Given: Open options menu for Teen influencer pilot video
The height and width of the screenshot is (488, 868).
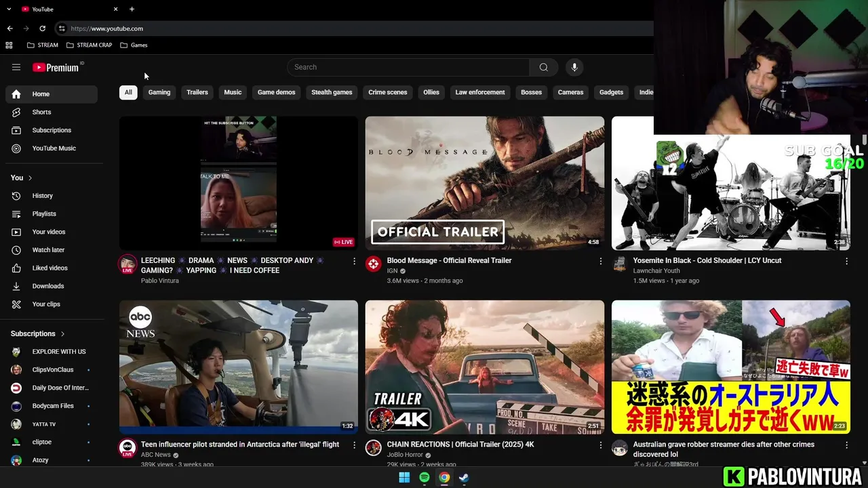Looking at the screenshot, I should pos(354,445).
